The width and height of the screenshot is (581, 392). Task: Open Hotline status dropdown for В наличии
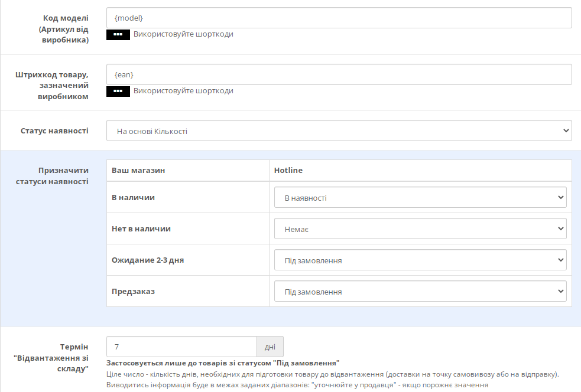[x=420, y=197]
